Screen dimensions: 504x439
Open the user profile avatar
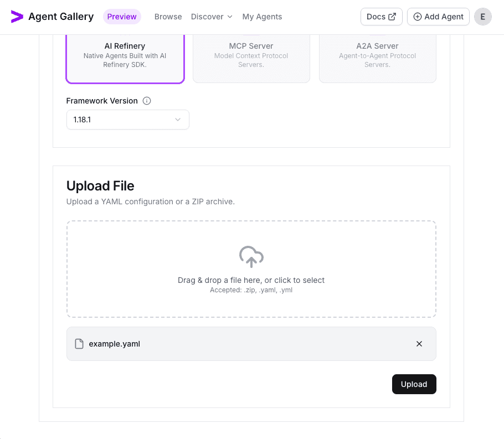click(x=482, y=17)
